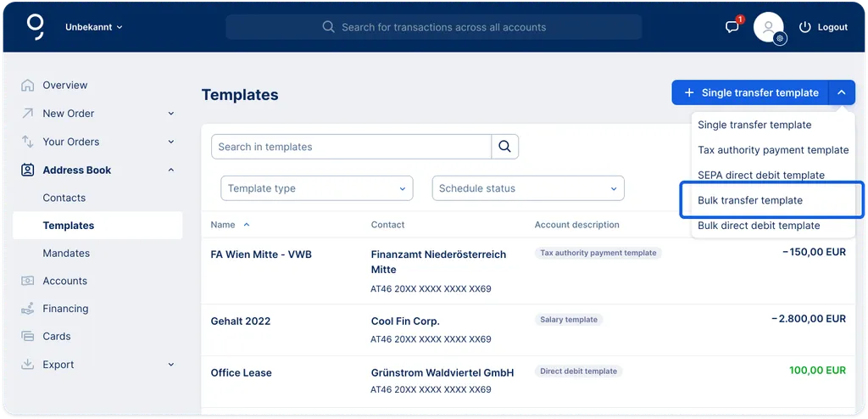
Task: Click the −150,00 EUR amount
Action: (x=814, y=252)
